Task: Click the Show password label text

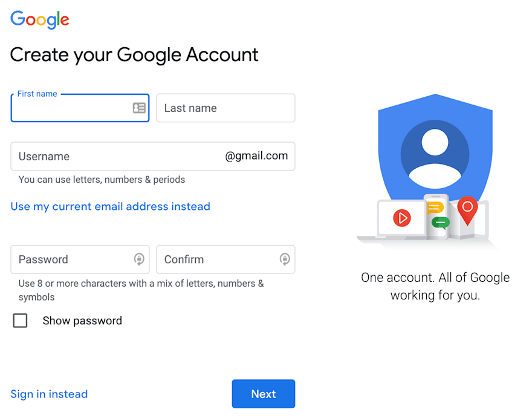Action: point(82,321)
